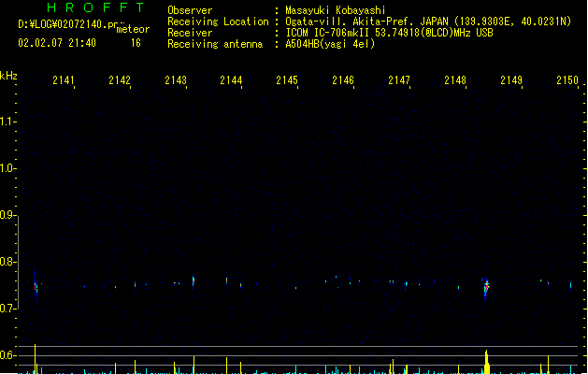The width and height of the screenshot is (588, 374).
Task: Click the 2142 time axis marker
Action: [x=120, y=80]
